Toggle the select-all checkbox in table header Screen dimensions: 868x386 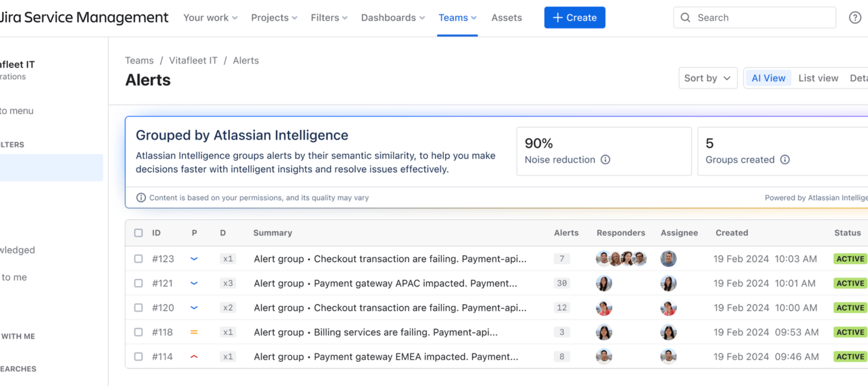(138, 233)
